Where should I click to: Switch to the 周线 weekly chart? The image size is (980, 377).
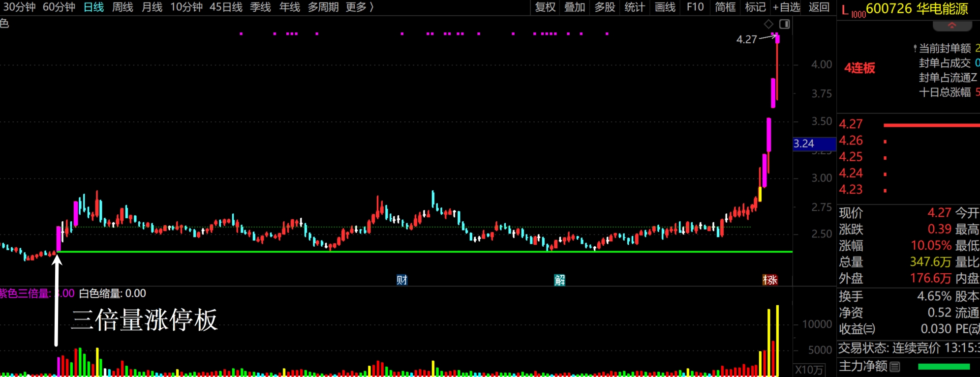point(122,7)
